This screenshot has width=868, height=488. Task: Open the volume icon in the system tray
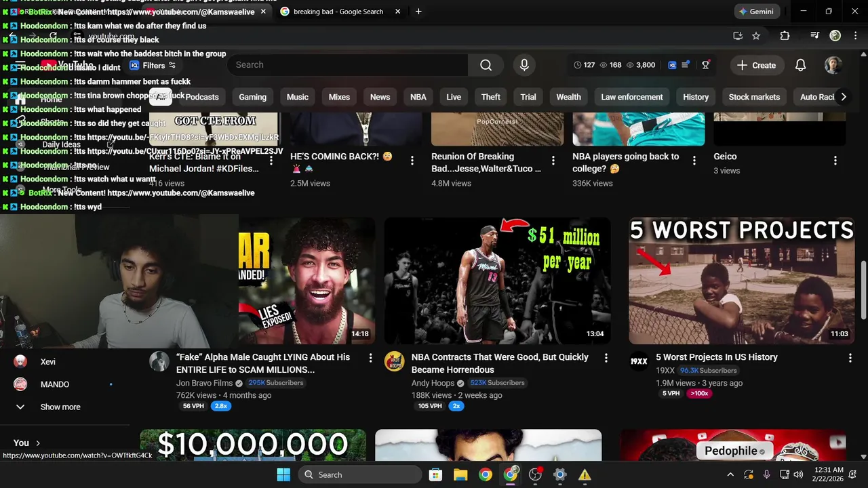[x=798, y=474]
